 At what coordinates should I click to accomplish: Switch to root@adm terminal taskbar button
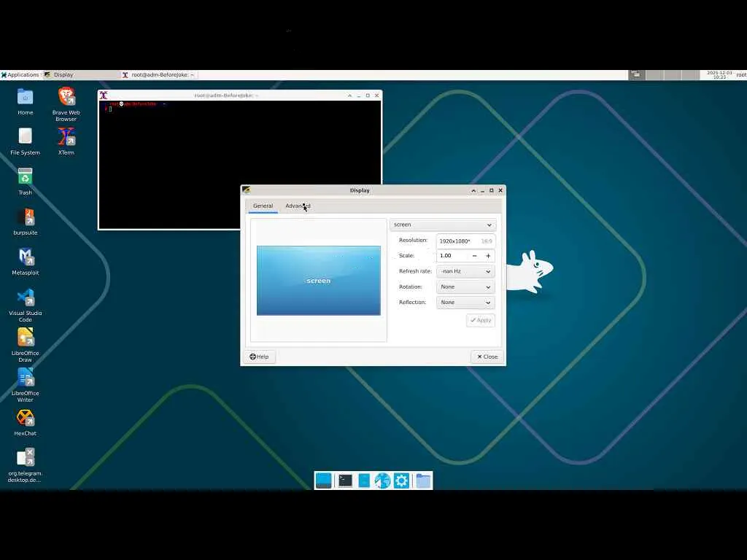[158, 75]
